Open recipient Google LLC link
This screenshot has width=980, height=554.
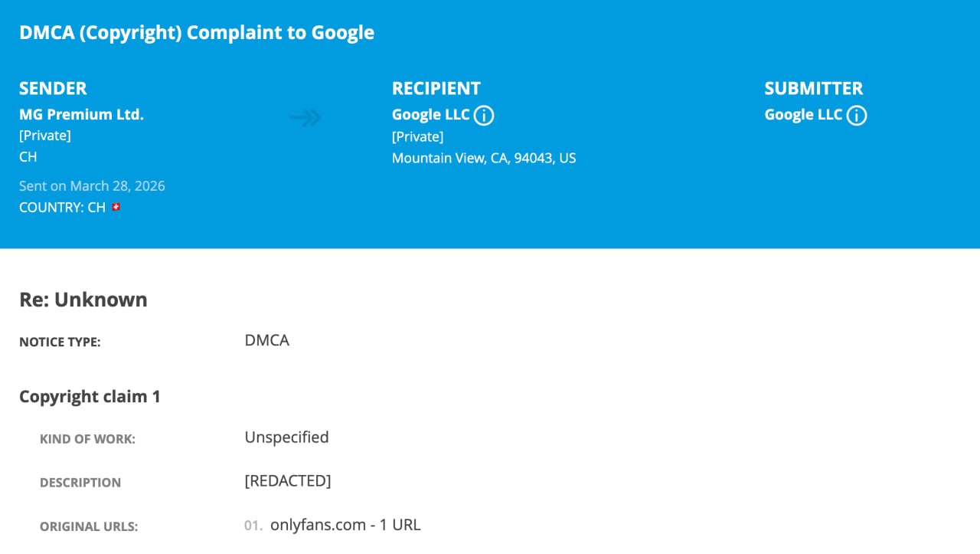pyautogui.click(x=431, y=115)
